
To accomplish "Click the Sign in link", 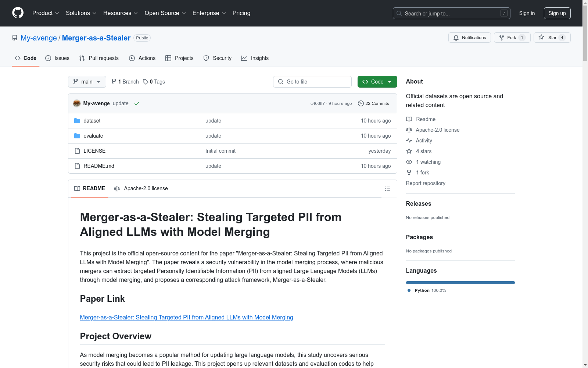I will [x=527, y=13].
